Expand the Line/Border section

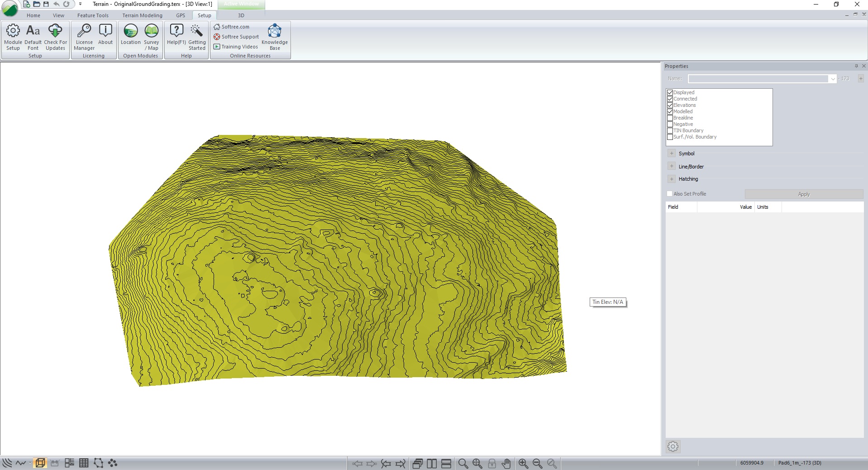pos(672,166)
